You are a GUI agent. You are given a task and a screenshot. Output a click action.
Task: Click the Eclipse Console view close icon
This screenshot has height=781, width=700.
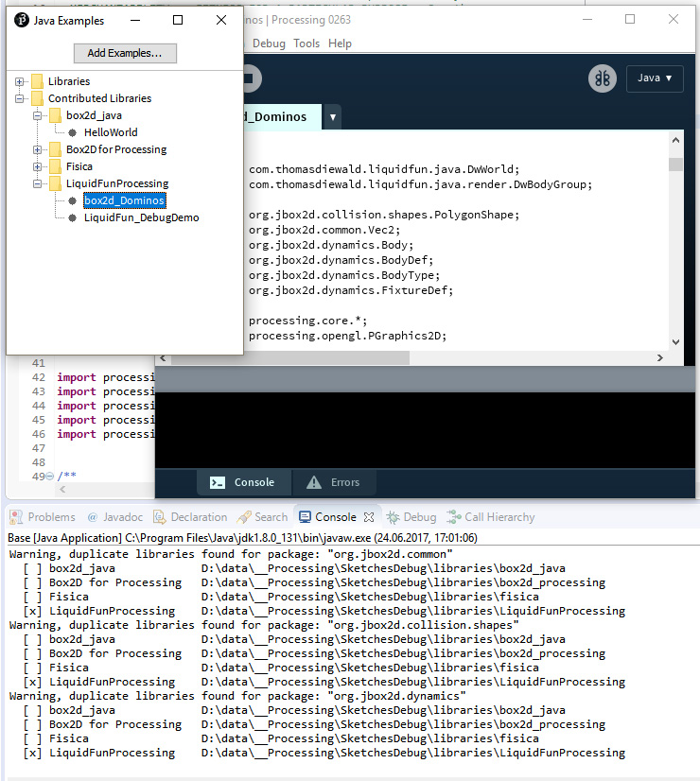click(369, 517)
